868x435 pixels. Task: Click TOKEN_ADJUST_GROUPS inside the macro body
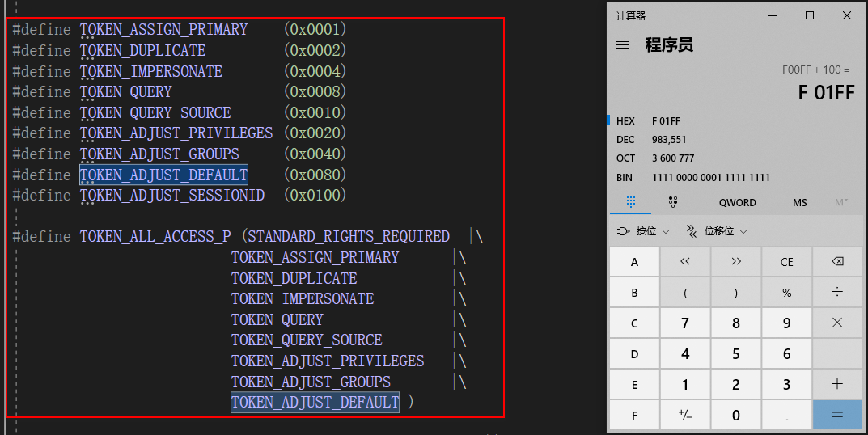pos(311,382)
